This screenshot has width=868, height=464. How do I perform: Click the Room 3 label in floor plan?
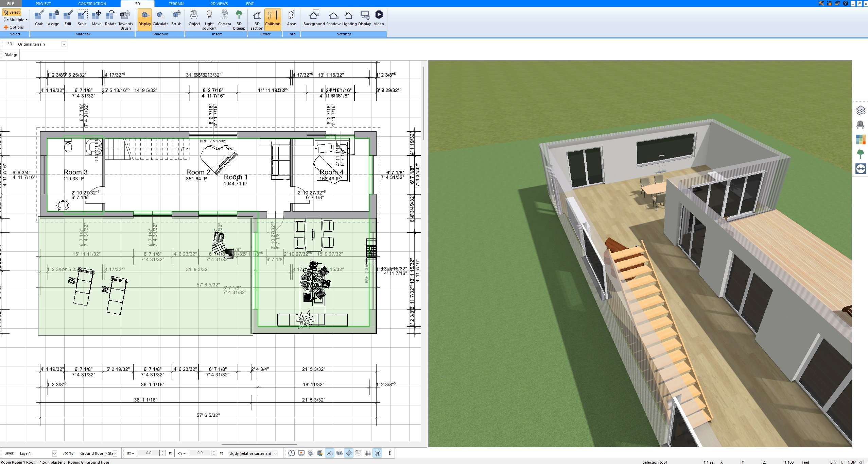coord(75,172)
